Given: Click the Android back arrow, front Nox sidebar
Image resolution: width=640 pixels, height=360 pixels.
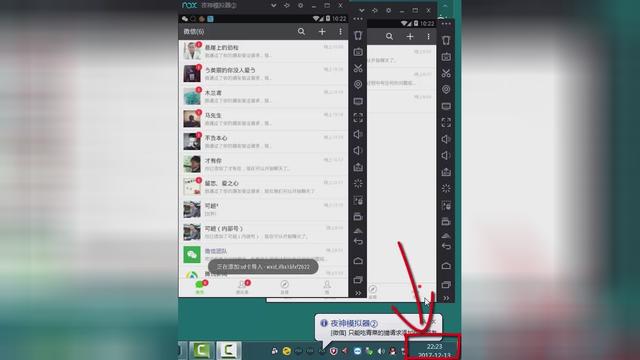Looking at the screenshot, I should click(358, 242).
